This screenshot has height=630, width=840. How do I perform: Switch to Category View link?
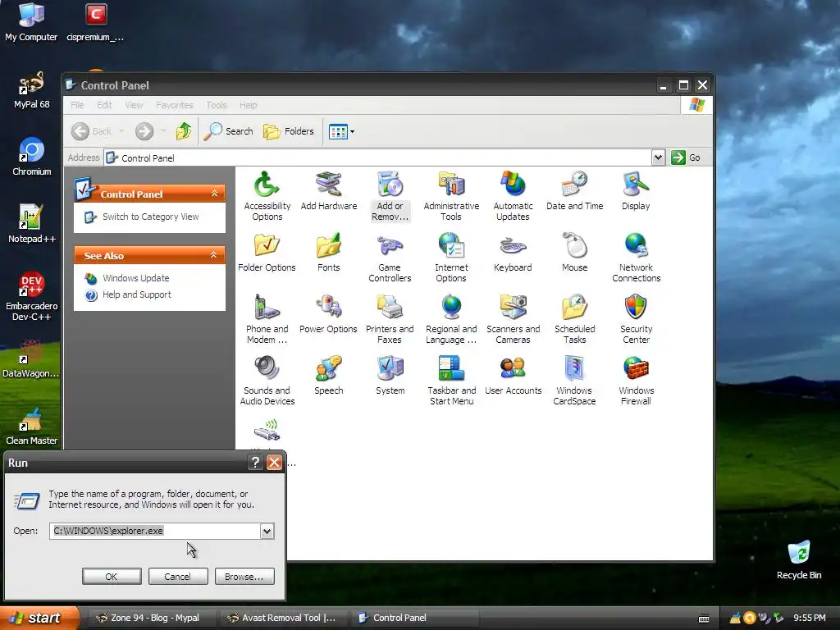(151, 217)
